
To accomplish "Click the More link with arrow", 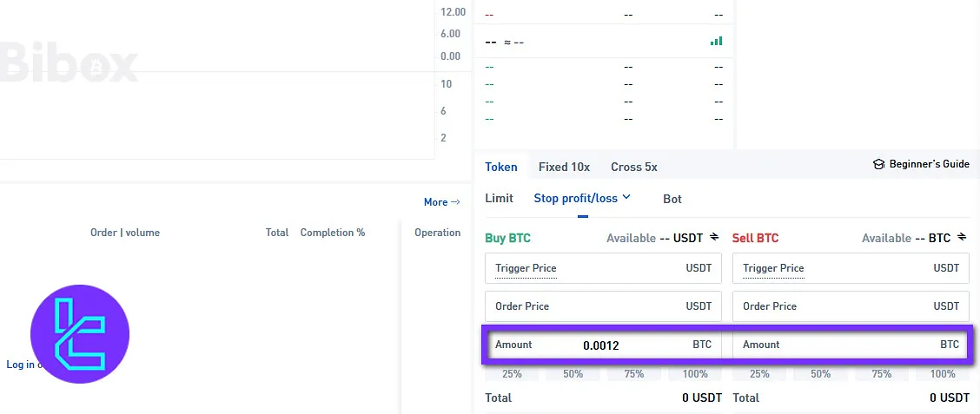I will [442, 201].
